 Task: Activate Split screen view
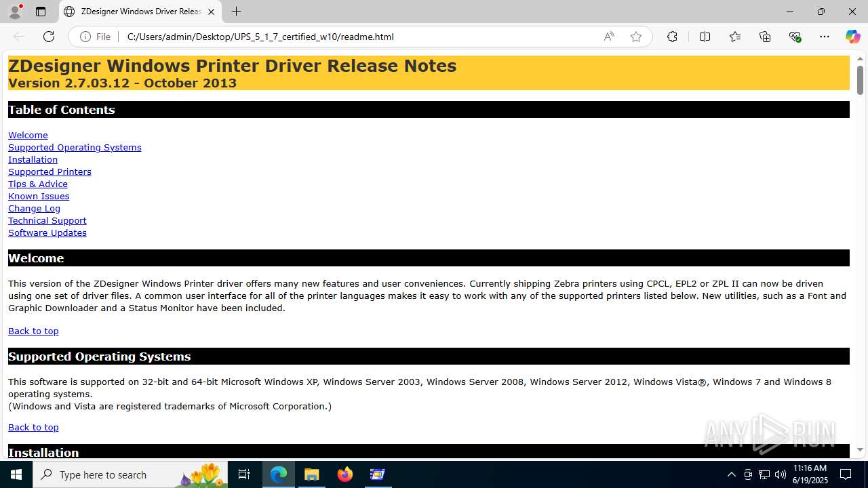pos(705,37)
